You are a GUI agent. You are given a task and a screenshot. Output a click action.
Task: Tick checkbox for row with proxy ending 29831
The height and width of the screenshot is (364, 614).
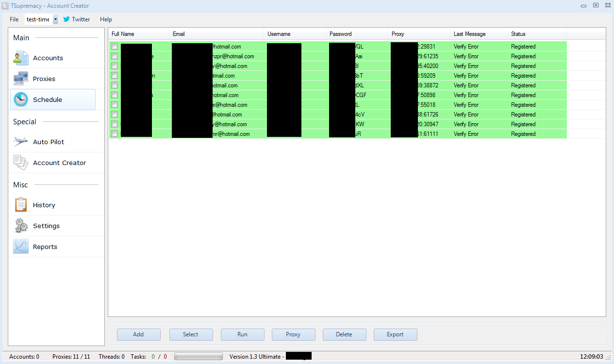pyautogui.click(x=114, y=47)
